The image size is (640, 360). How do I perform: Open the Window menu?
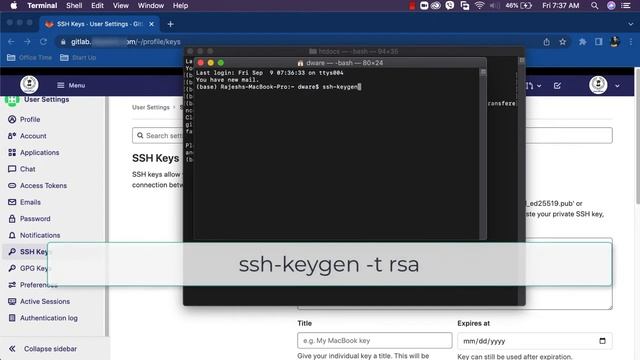151,5
